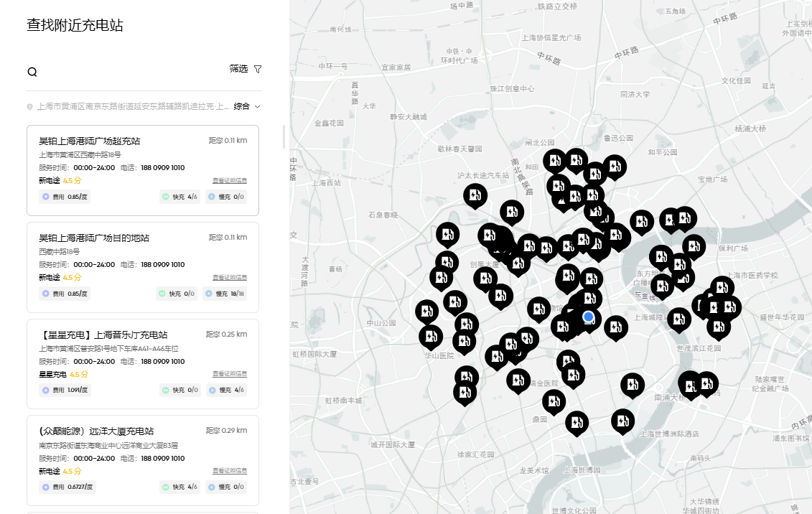Select charging pin directly above 南浦大桥 label

633,385
